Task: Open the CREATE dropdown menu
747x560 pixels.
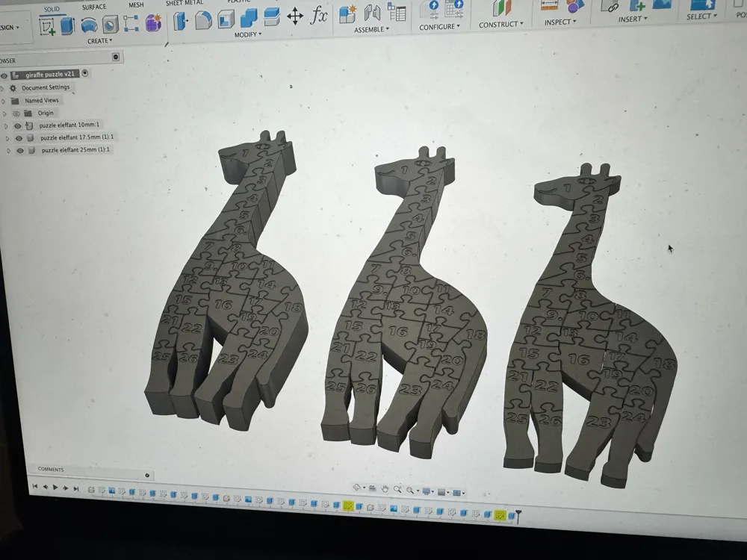Action: pyautogui.click(x=100, y=41)
